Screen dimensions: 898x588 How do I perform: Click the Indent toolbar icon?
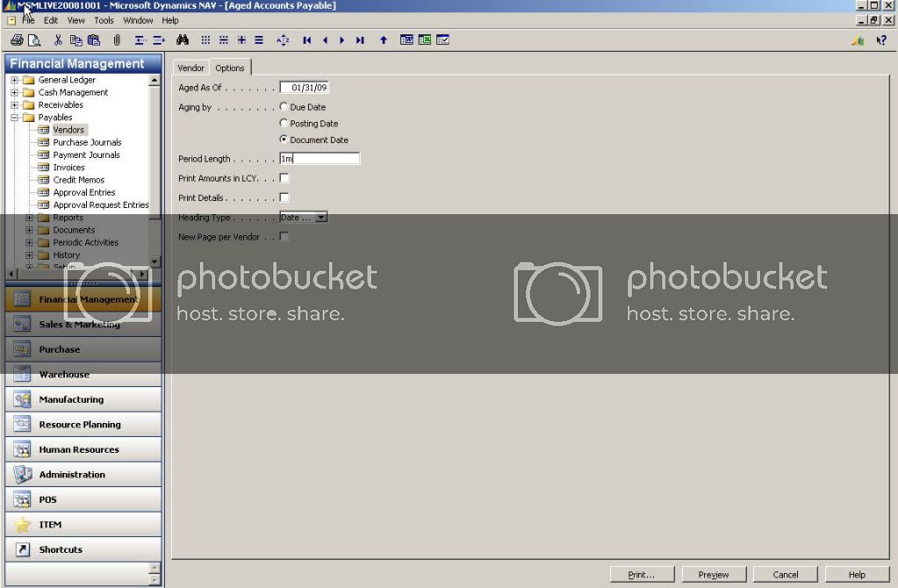[x=159, y=40]
